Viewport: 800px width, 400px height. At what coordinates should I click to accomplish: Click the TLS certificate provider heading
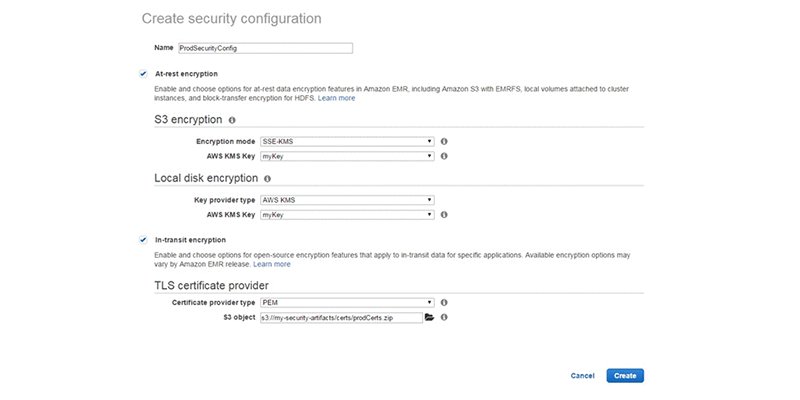(x=211, y=285)
